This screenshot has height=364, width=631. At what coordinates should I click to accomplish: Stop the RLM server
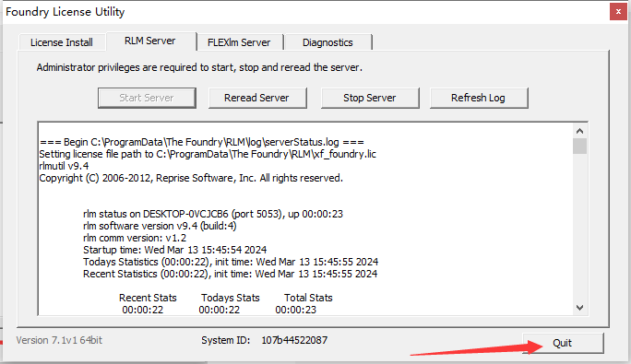[x=370, y=98]
